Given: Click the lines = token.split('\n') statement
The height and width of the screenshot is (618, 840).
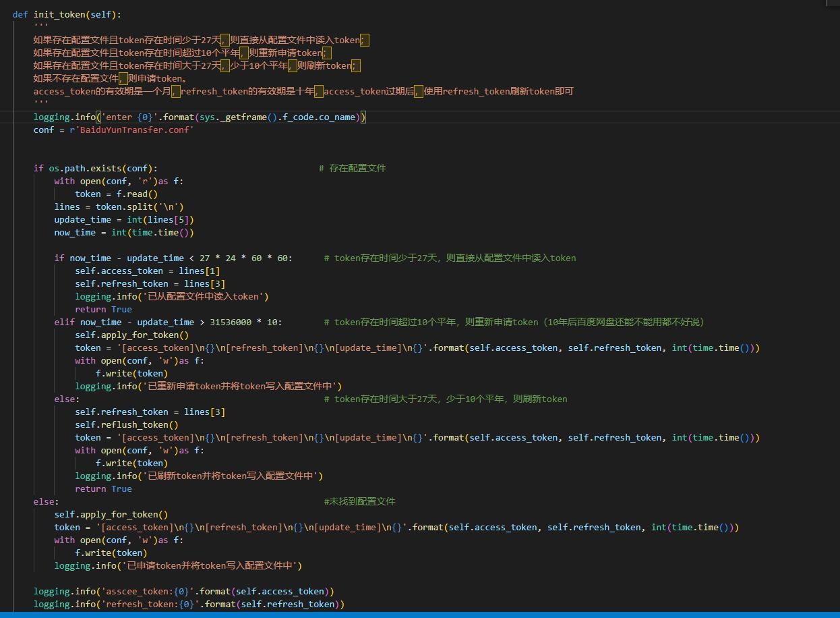Looking at the screenshot, I should pyautogui.click(x=119, y=206).
